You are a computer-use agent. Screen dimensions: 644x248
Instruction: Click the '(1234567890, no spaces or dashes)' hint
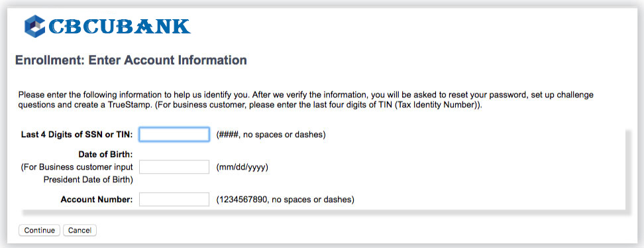(285, 200)
